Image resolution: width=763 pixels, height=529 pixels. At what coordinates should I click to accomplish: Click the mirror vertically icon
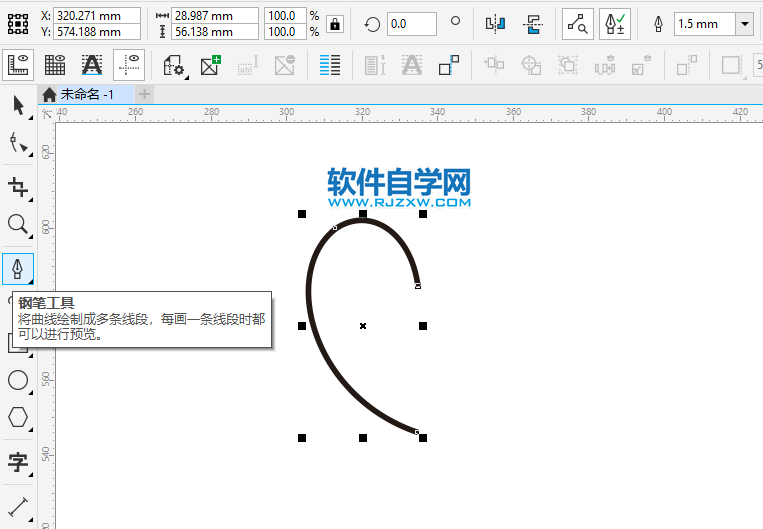pos(533,23)
